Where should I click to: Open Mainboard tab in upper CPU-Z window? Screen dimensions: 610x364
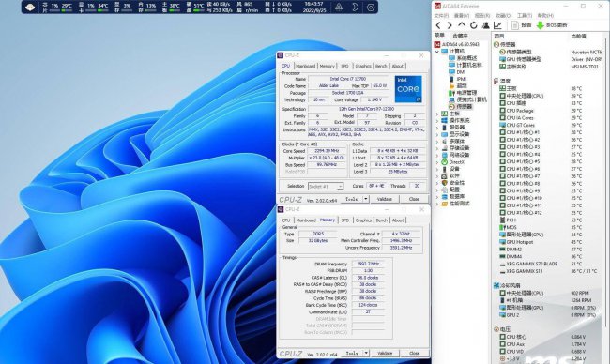tap(306, 66)
